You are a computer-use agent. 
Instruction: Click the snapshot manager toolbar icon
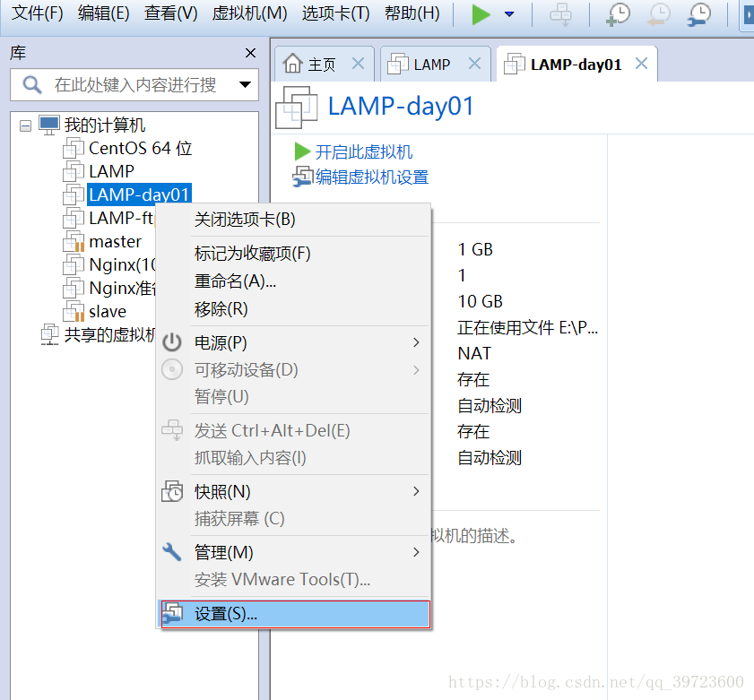[699, 14]
